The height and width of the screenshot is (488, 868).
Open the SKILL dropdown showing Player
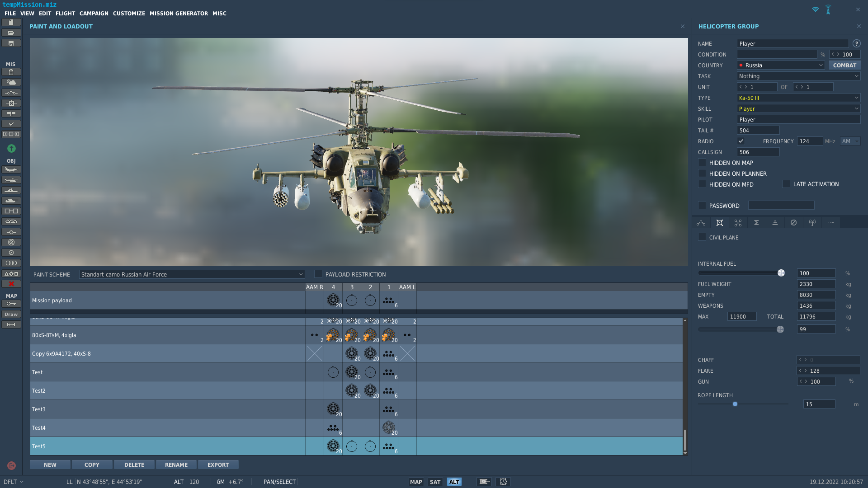click(x=798, y=109)
